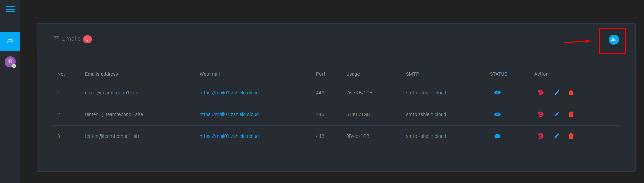Delete the tenten@teamtechno1.site account
The width and height of the screenshot is (644, 183).
[x=571, y=136]
